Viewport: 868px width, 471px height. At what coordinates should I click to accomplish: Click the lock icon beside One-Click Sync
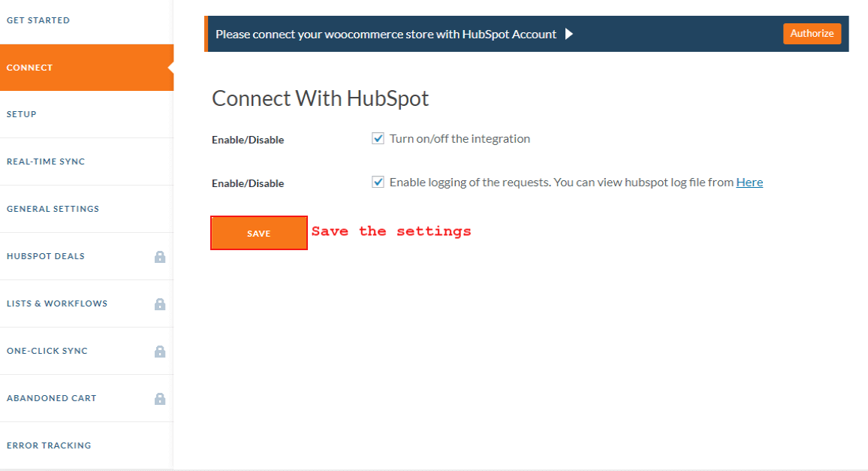160,352
